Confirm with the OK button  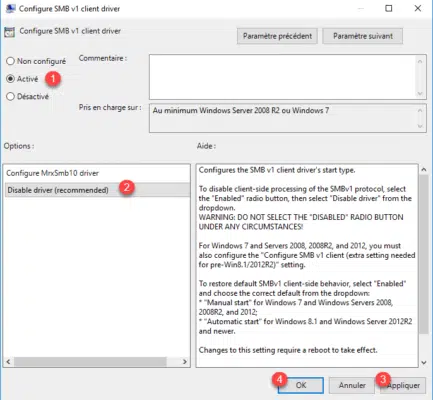301,385
